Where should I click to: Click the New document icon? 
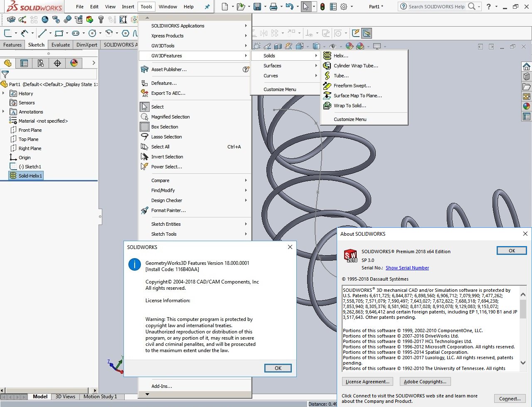225,7
